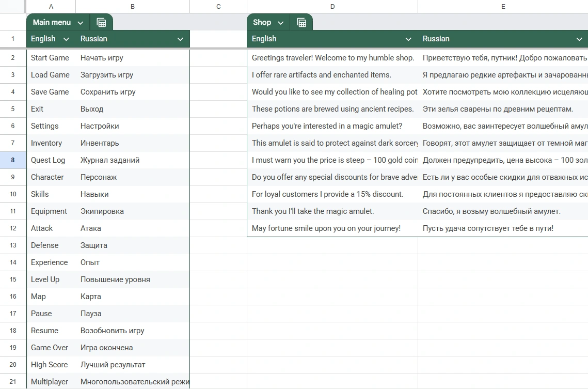Select row 8 header
Image resolution: width=588 pixels, height=389 pixels.
tap(13, 160)
